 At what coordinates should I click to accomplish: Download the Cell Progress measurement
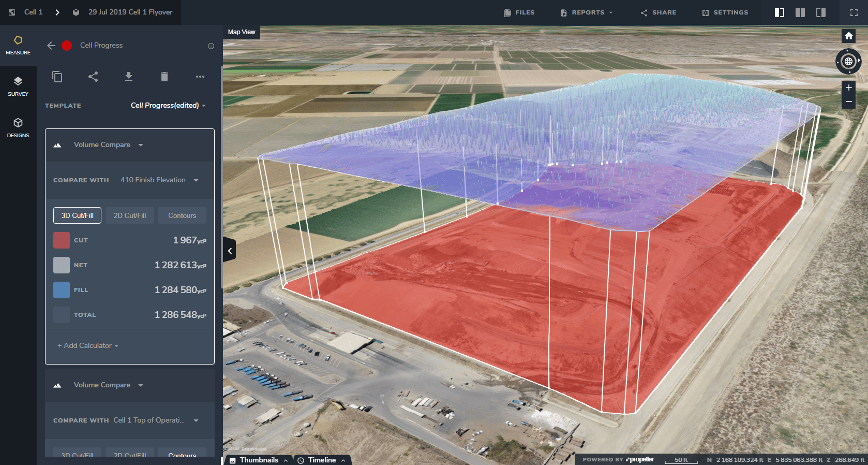point(129,77)
